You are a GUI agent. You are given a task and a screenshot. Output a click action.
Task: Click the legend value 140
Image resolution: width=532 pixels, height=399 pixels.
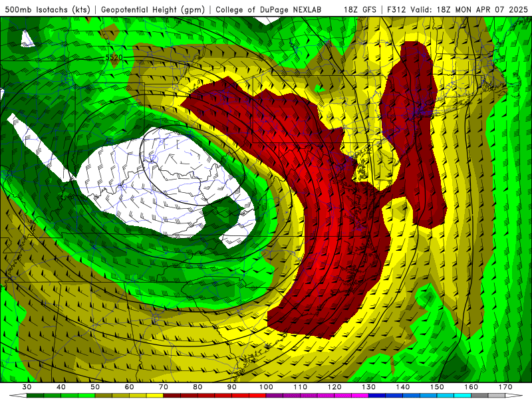(403, 387)
